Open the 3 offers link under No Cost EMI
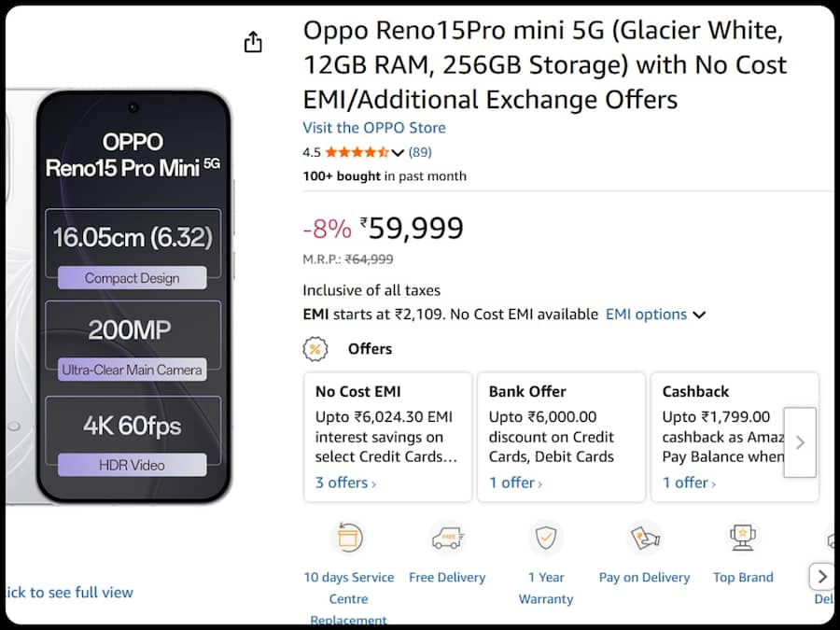The image size is (840, 630). tap(342, 483)
